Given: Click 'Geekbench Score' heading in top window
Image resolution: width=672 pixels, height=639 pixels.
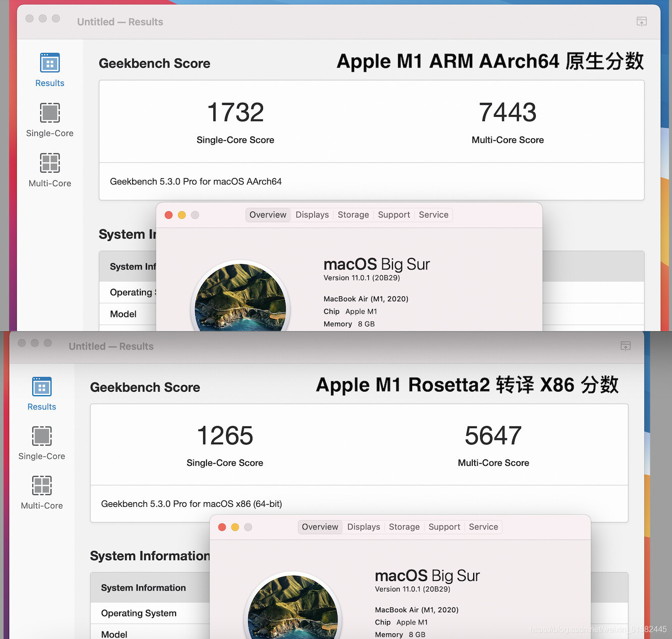Looking at the screenshot, I should pos(154,64).
